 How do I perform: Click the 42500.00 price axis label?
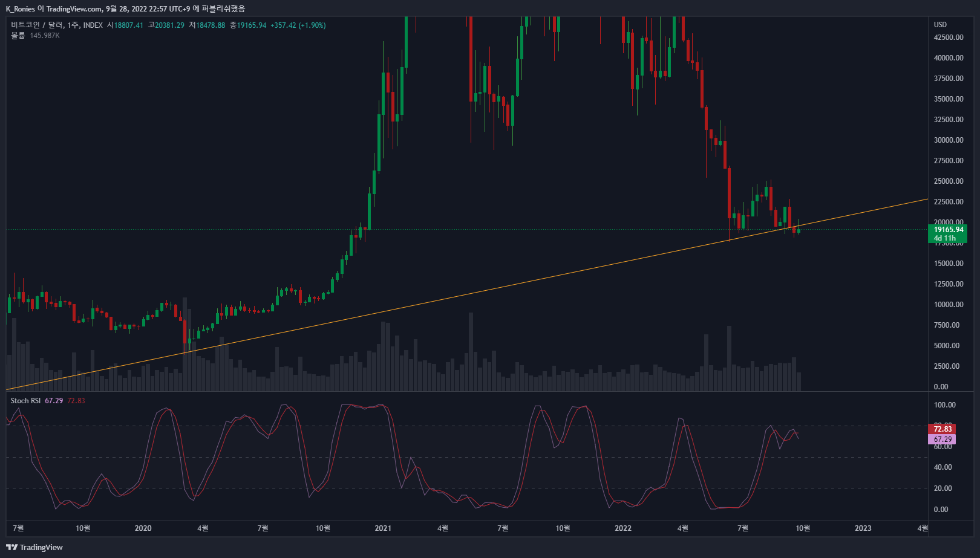click(x=949, y=37)
